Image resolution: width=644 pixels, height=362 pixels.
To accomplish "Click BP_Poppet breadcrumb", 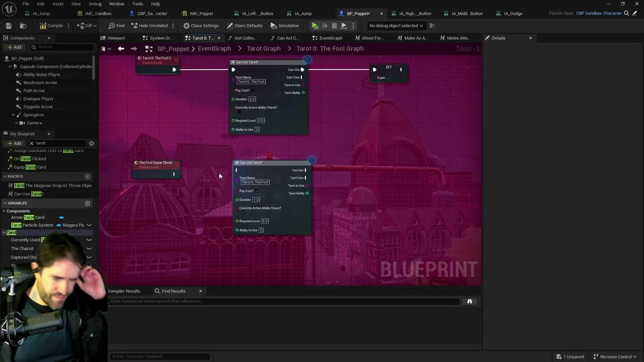I will [x=173, y=49].
